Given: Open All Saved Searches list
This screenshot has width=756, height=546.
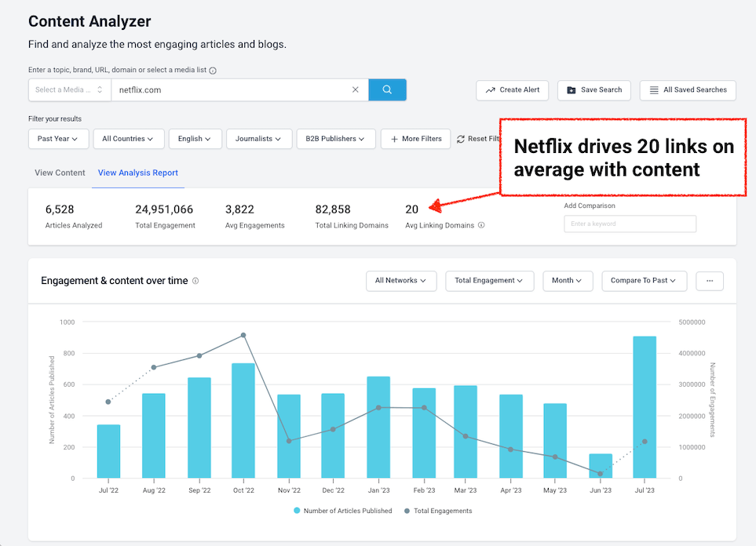Looking at the screenshot, I should pyautogui.click(x=688, y=90).
